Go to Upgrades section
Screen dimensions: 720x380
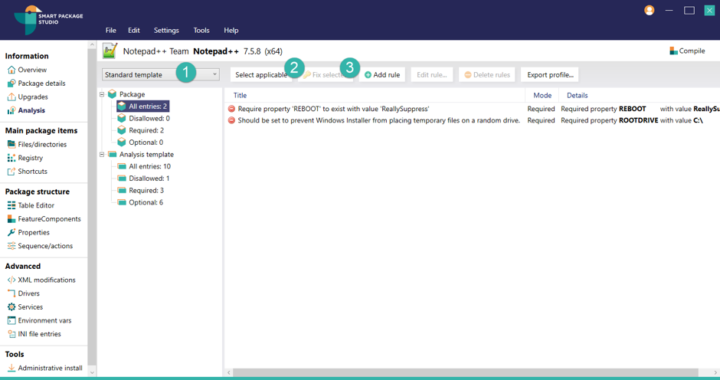coord(28,97)
